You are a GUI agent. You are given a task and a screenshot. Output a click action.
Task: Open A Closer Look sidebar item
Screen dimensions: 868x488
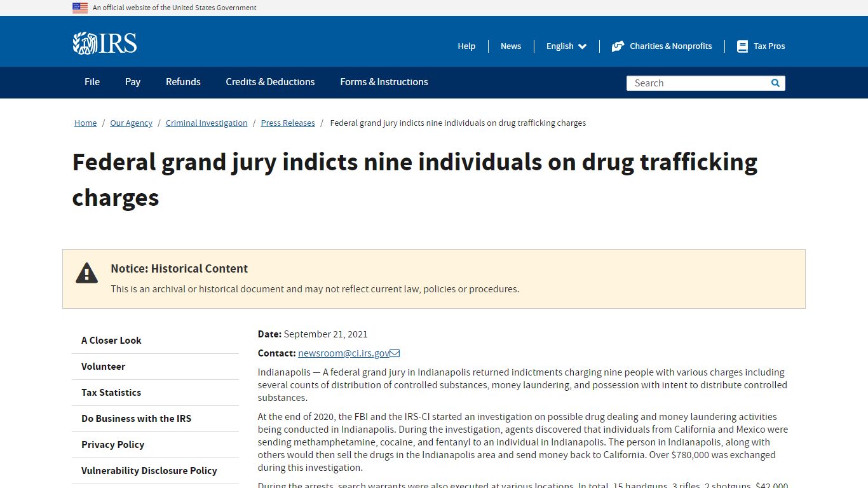(x=155, y=341)
